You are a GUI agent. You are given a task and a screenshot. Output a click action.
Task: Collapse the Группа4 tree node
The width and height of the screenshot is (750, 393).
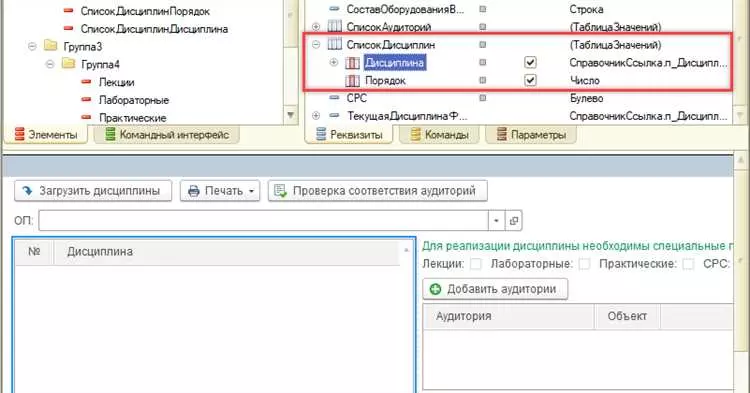tap(50, 64)
